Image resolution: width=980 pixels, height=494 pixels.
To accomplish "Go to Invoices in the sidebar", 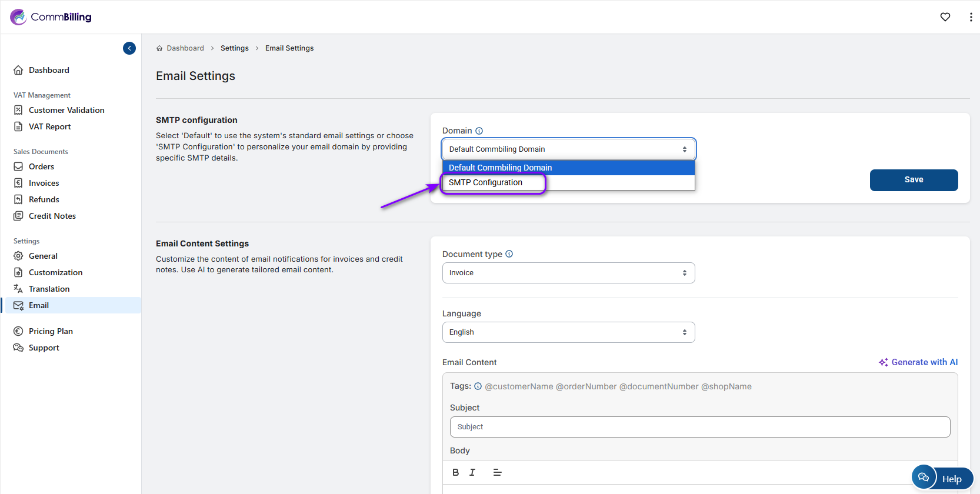I will [x=44, y=183].
